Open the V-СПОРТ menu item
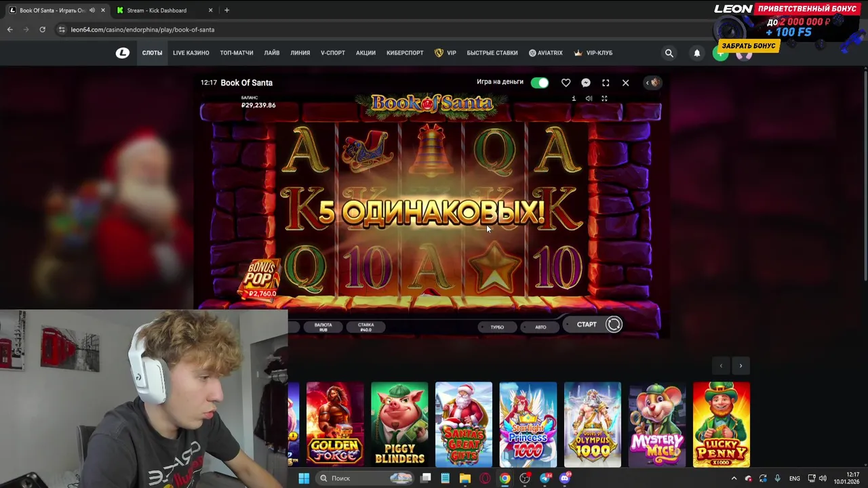 coord(333,53)
